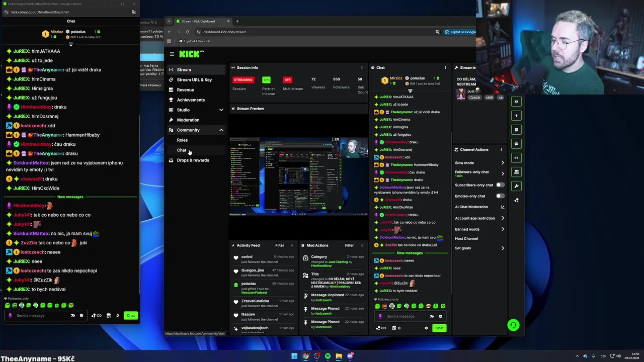Image resolution: width=644 pixels, height=362 pixels.
Task: Open Roles under Community
Action: (x=182, y=140)
